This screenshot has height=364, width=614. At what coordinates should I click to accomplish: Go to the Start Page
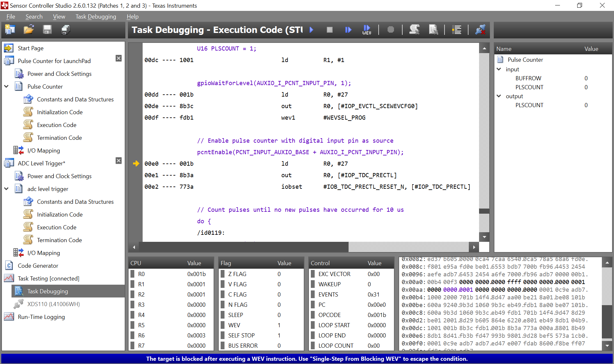[x=31, y=48]
